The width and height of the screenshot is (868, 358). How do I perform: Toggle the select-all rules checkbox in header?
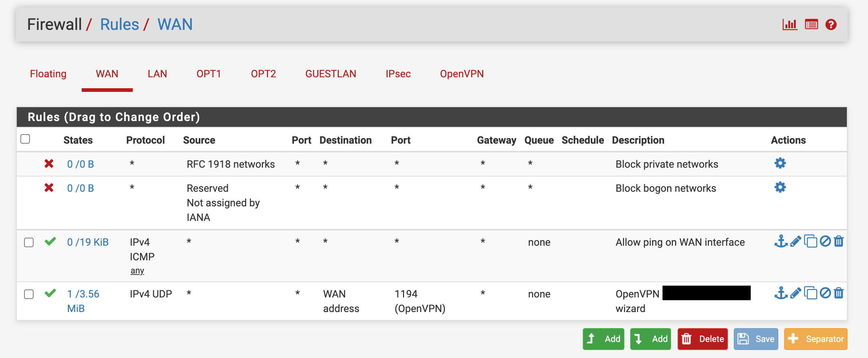pos(25,139)
